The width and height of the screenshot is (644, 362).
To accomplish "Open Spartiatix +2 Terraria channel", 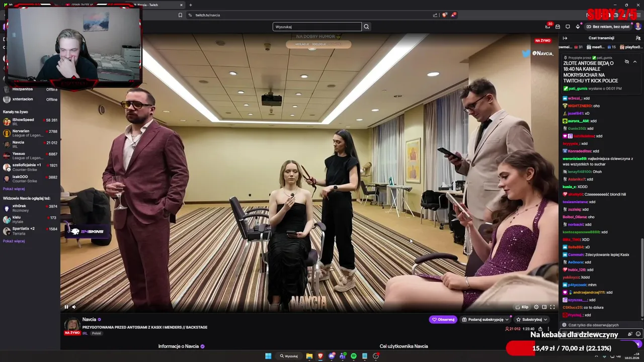I will click(30, 231).
